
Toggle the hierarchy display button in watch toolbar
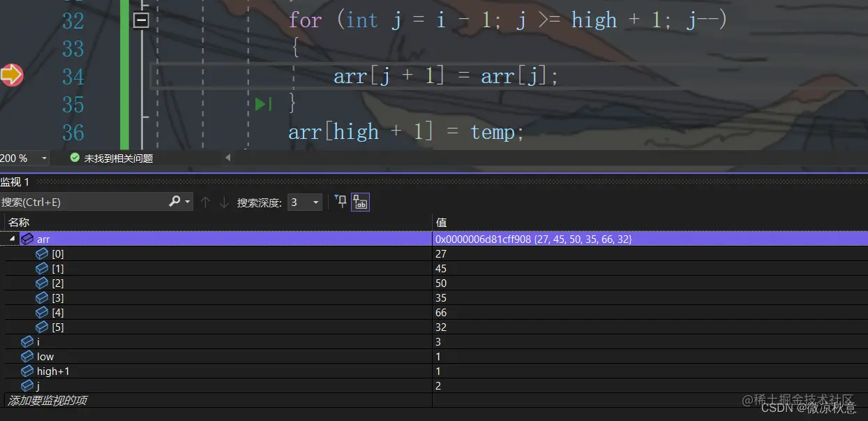(x=360, y=202)
